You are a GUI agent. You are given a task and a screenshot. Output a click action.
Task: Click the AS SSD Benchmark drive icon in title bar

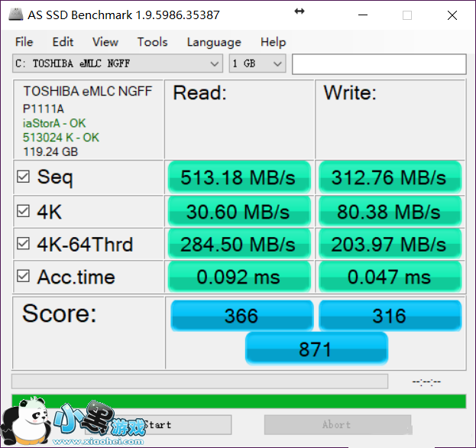pyautogui.click(x=16, y=15)
